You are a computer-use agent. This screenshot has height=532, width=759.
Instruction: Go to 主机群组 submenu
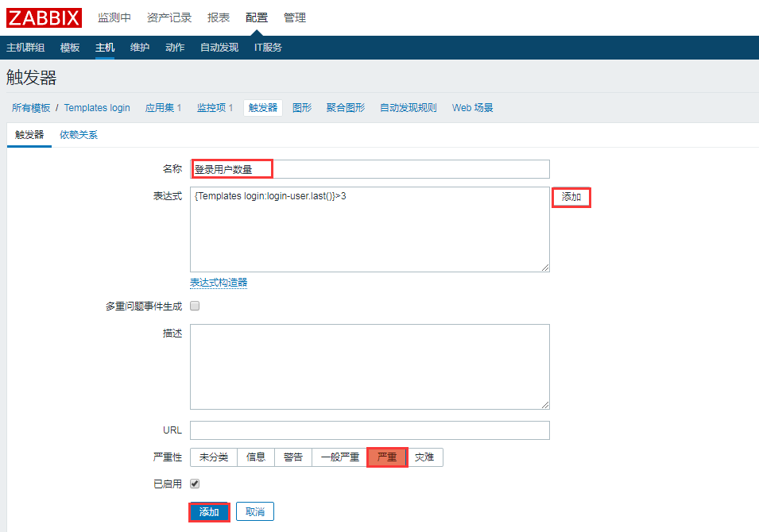pos(25,48)
